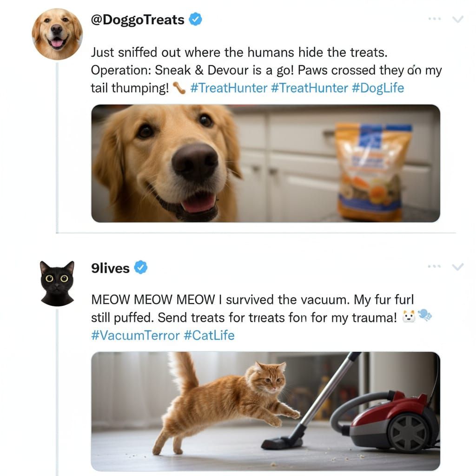Visit the @DoggoTreats username link
Screen dimensions: 476x476
pos(138,20)
